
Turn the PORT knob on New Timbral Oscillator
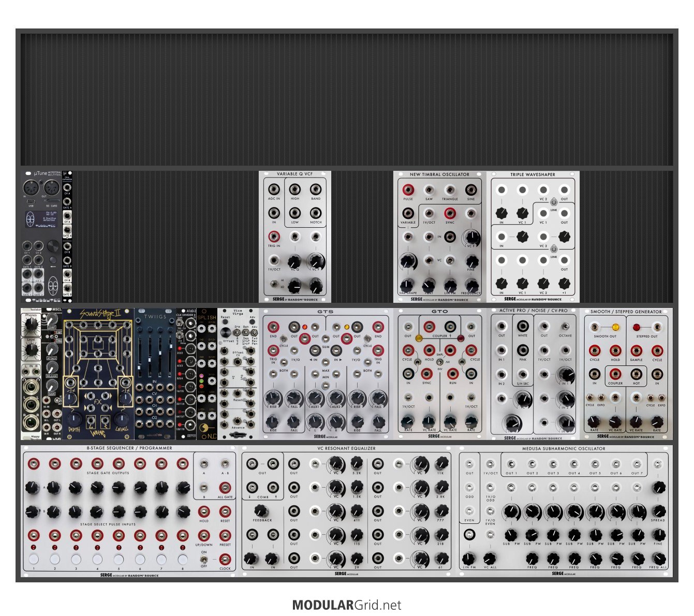(429, 284)
